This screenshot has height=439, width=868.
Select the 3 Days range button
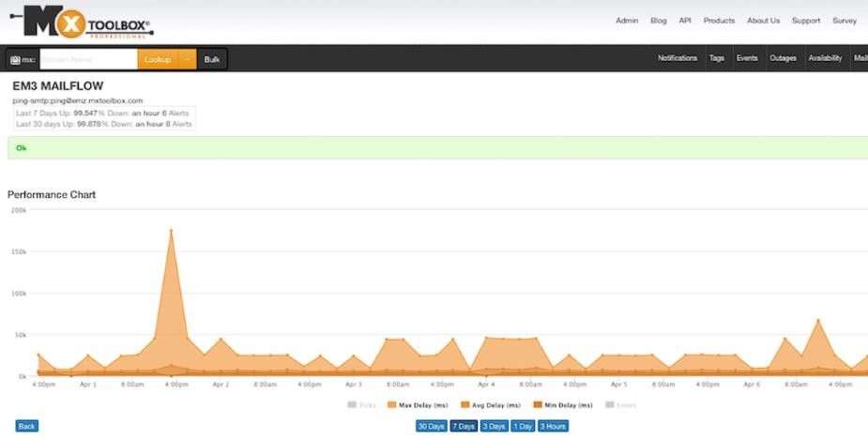click(x=494, y=426)
